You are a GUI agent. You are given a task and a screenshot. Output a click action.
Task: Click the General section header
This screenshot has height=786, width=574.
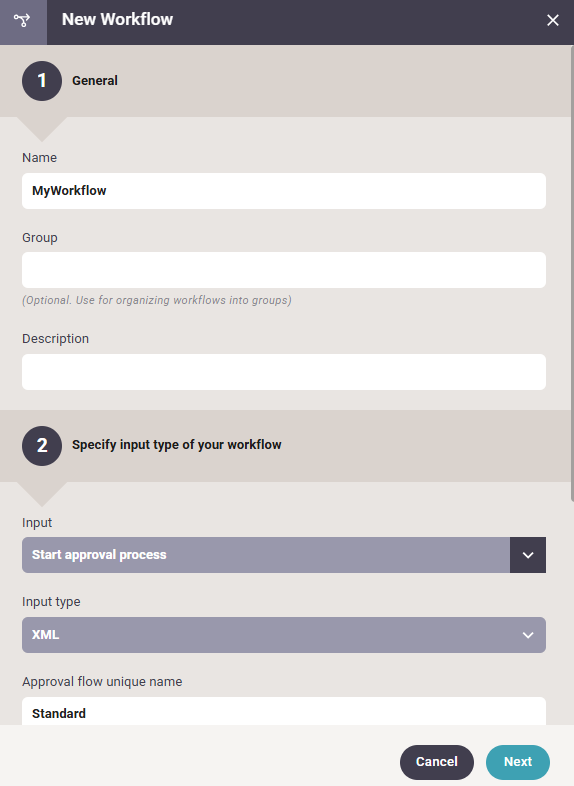click(x=95, y=81)
